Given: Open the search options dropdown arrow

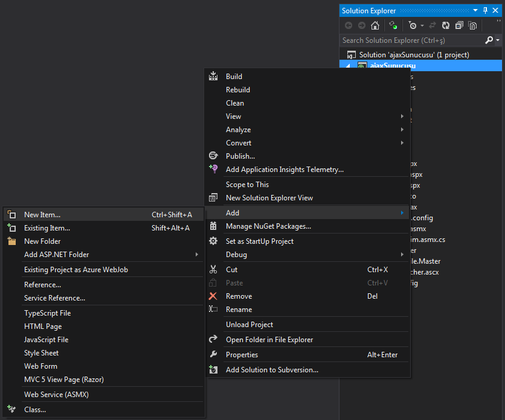Looking at the screenshot, I should click(x=498, y=40).
